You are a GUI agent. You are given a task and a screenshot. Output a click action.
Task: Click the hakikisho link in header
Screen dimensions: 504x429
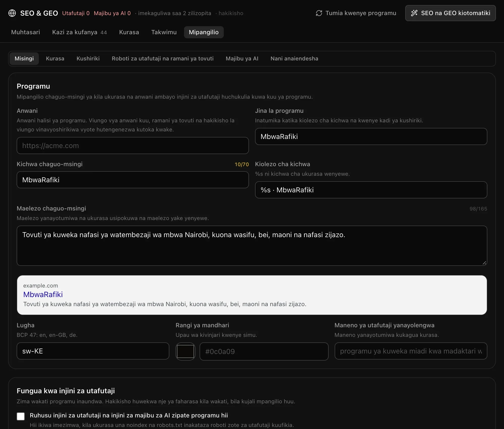[231, 13]
